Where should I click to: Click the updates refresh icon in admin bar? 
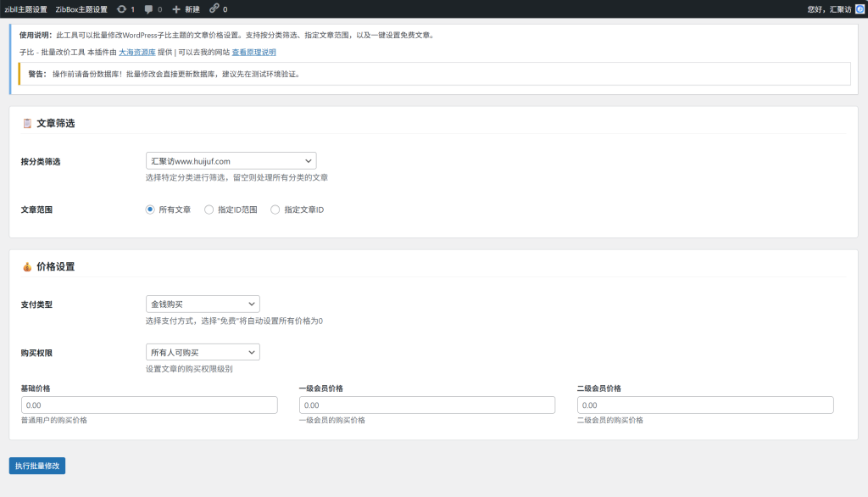(x=122, y=9)
